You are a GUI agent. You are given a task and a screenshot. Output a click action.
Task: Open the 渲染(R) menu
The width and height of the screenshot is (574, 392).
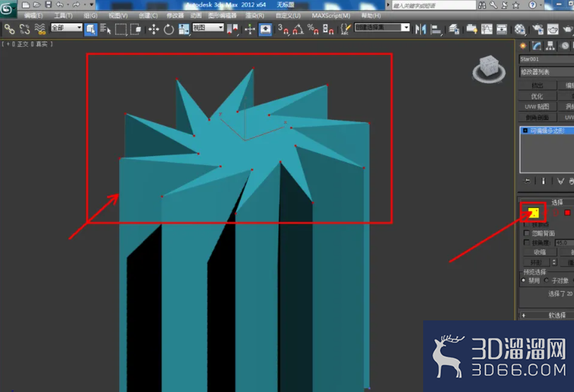[255, 15]
